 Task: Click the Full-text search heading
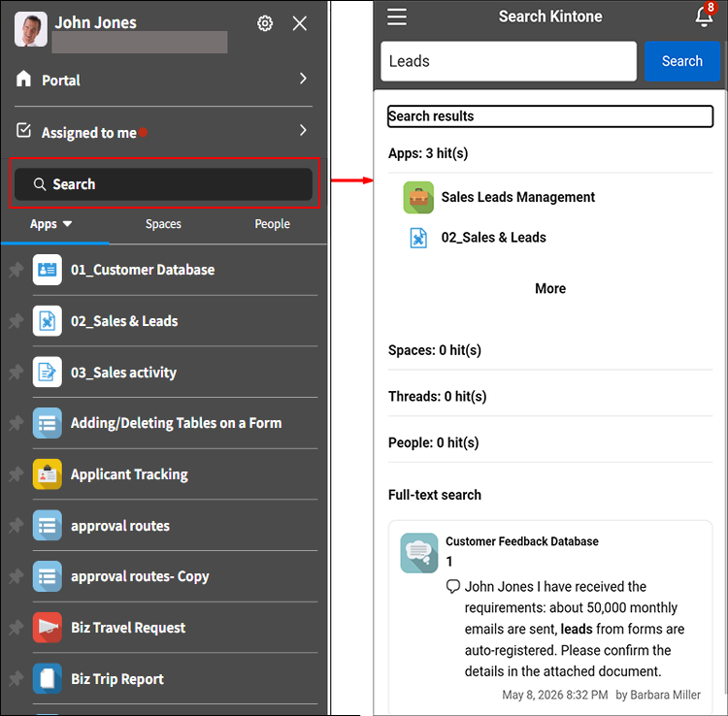pyautogui.click(x=435, y=495)
